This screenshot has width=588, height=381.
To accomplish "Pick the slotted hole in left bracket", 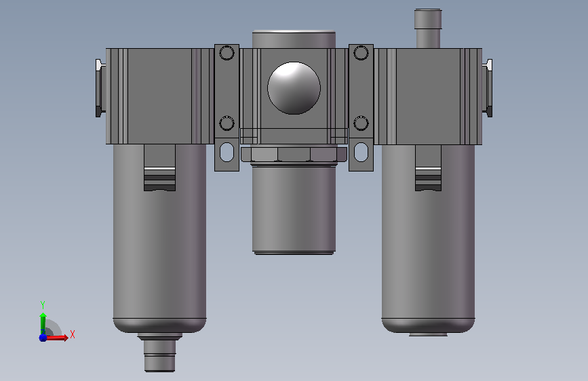I will pyautogui.click(x=227, y=152).
